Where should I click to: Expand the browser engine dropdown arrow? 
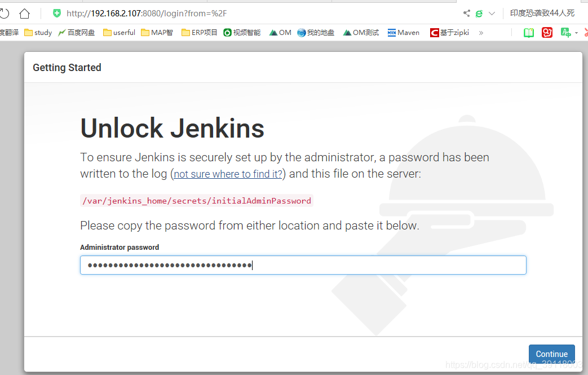492,14
